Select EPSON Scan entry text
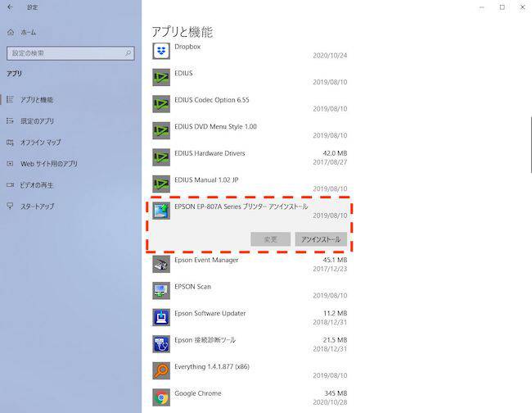This screenshot has height=413, width=532. 192,286
